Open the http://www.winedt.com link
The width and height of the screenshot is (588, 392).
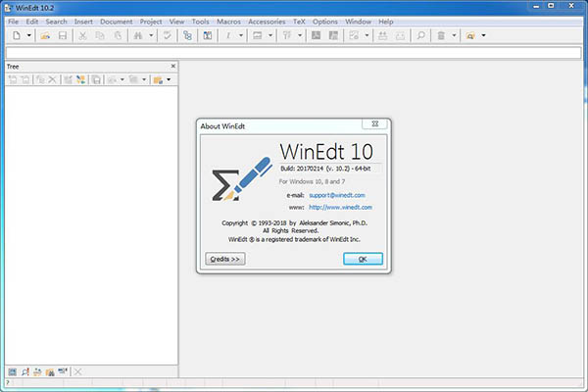tap(340, 207)
